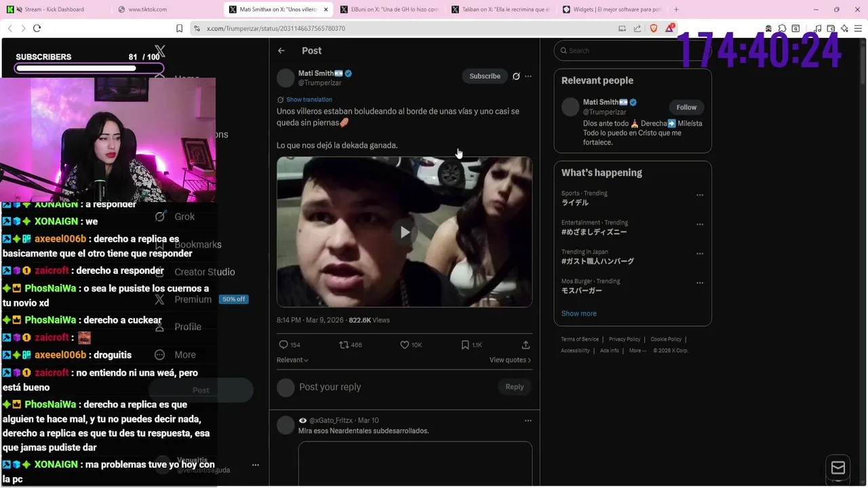Bookmark this page via bookmark icon
The image size is (868, 488).
[x=179, y=28]
